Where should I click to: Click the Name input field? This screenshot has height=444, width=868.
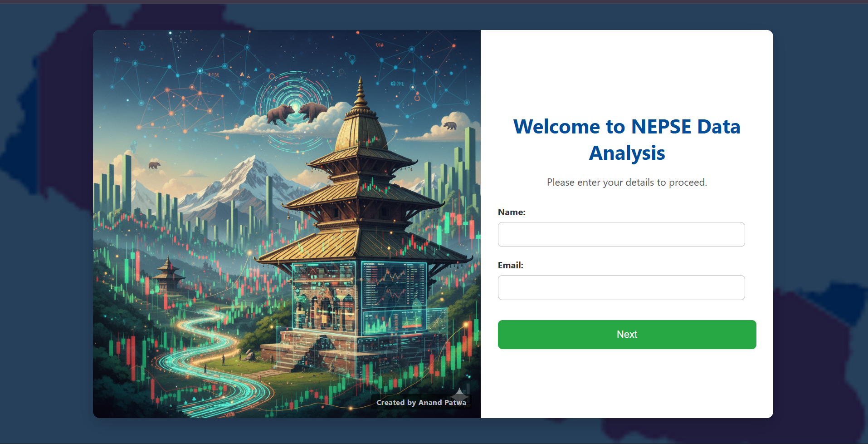(x=621, y=234)
